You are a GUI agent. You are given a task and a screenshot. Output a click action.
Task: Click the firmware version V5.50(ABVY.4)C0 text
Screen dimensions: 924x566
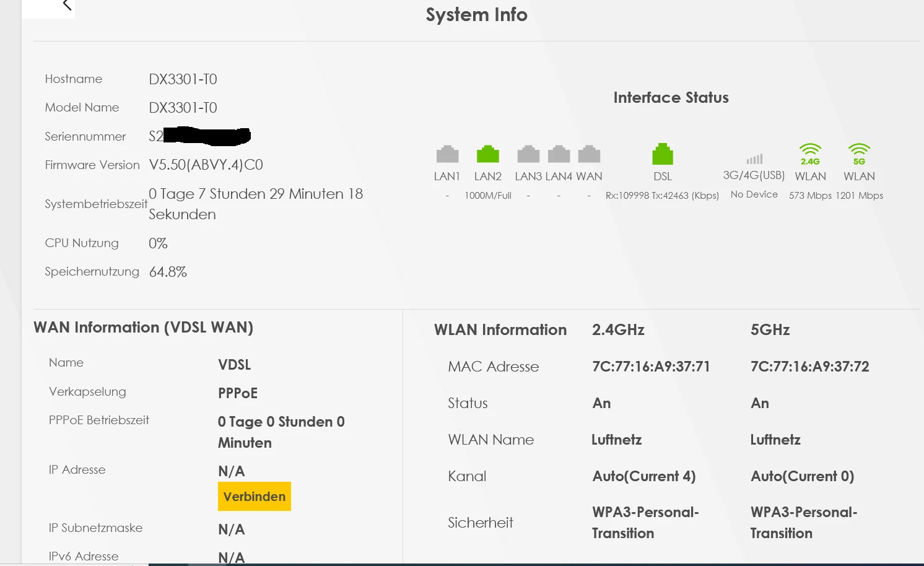click(x=206, y=165)
